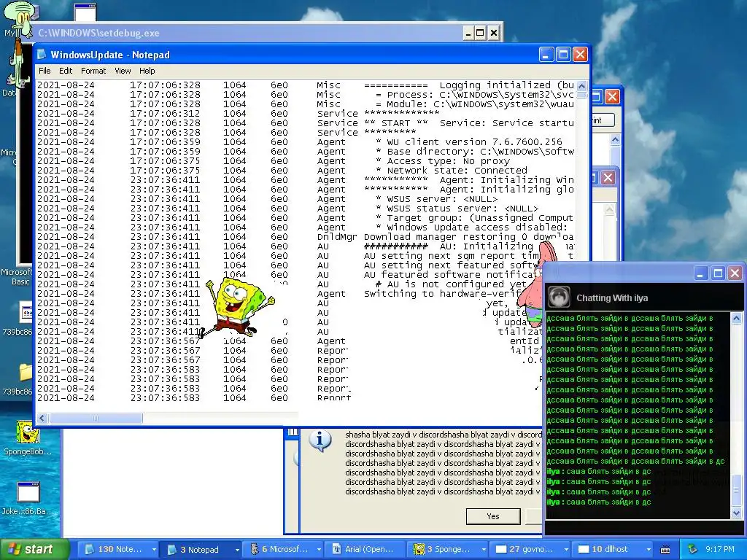Click the dancing SpongeBob sprite
Screen dimensions: 747x560
(x=236, y=308)
